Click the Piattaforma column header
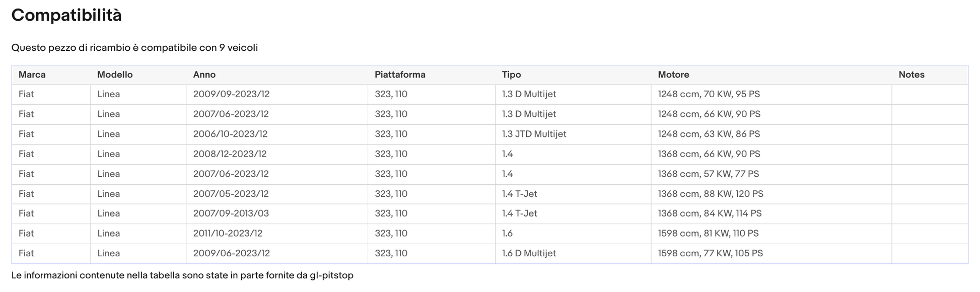The width and height of the screenshot is (980, 292). (432, 75)
